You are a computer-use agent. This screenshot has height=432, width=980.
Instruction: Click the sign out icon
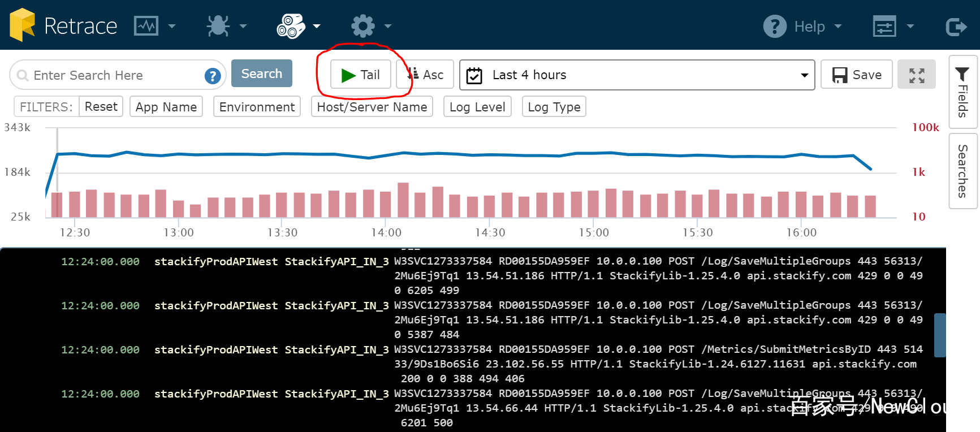tap(956, 26)
